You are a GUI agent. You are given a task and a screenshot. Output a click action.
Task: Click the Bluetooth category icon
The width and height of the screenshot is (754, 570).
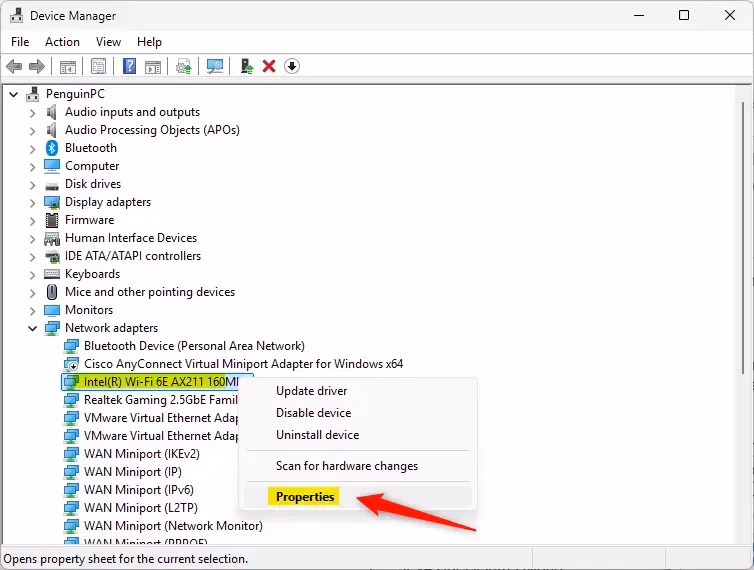(52, 148)
